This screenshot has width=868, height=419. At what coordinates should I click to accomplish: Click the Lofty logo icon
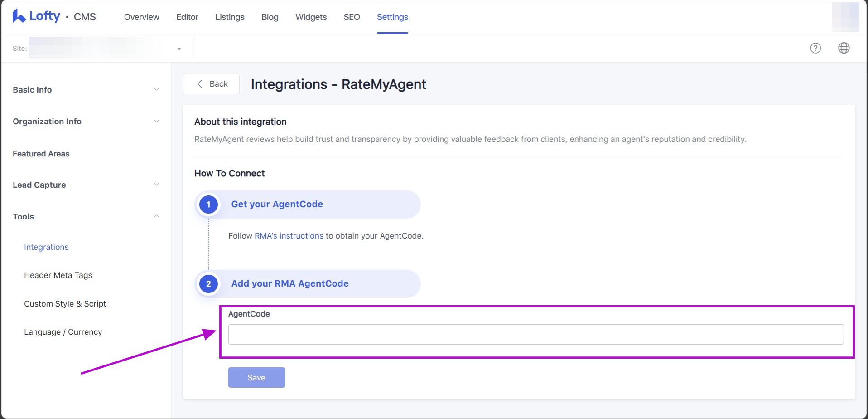pos(19,16)
